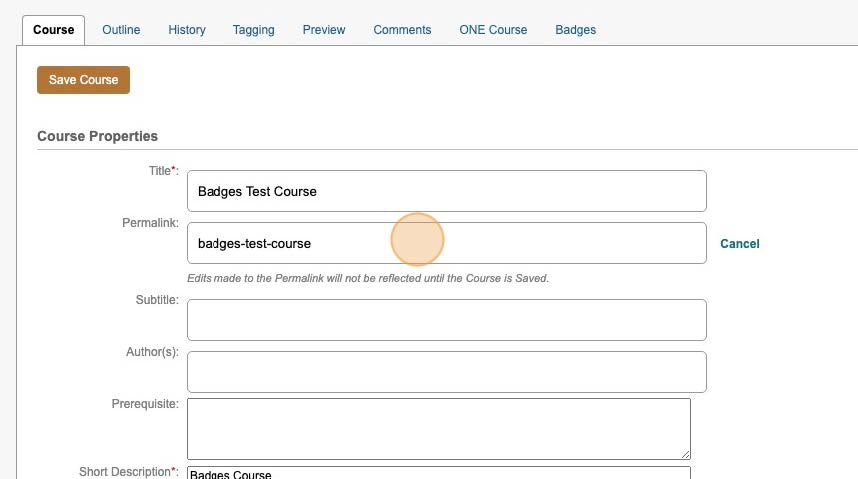Open the Preview tab
Screen dimensions: 858x479
click(324, 30)
